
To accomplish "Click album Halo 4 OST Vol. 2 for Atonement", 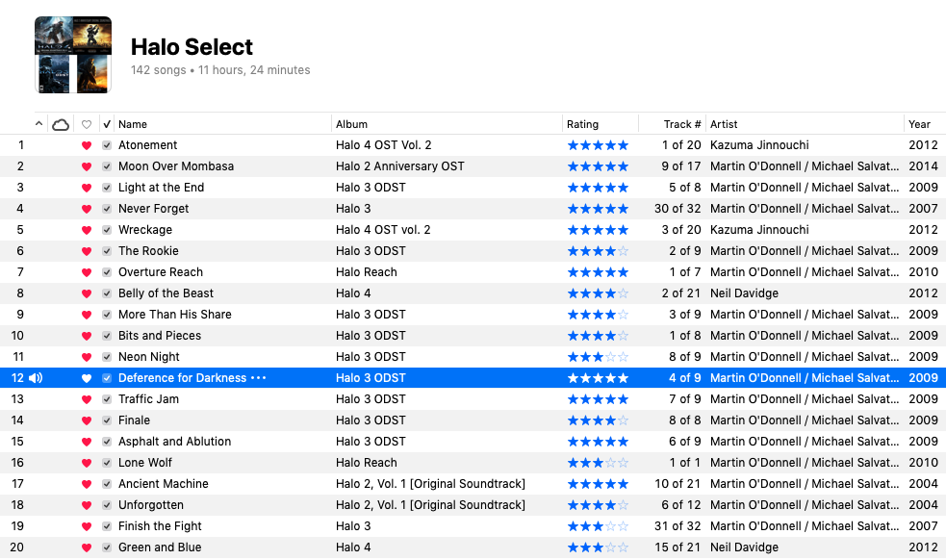I will coord(384,145).
